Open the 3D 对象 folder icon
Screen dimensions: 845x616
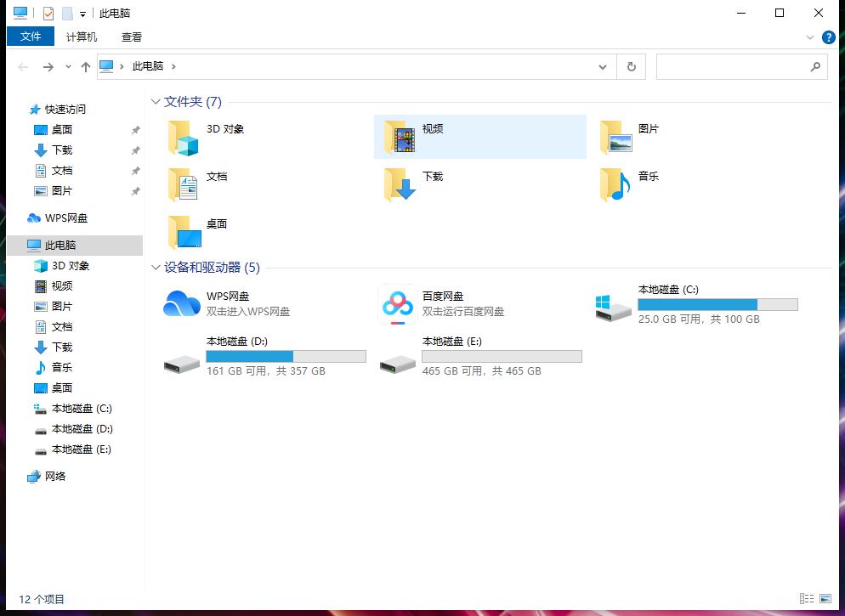tap(184, 138)
